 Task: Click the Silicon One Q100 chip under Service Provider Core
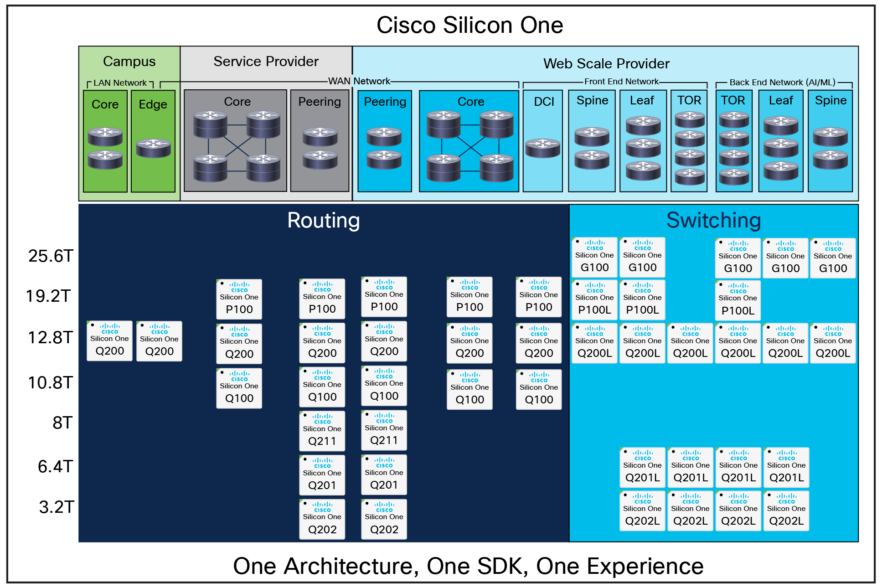point(239,388)
